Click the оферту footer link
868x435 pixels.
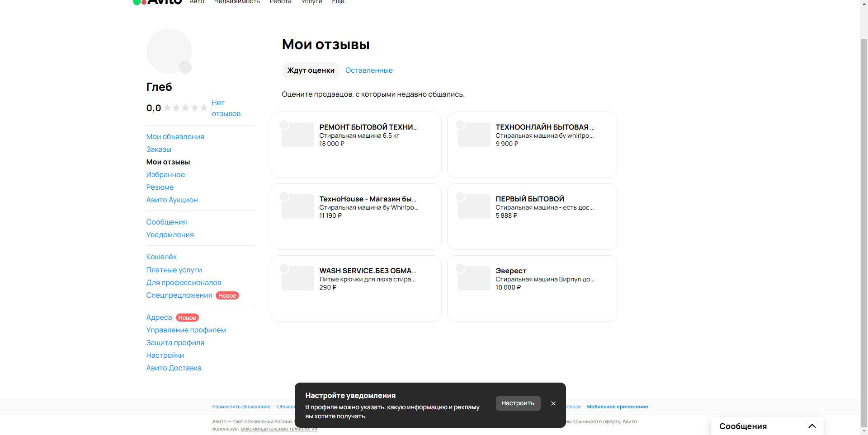coord(611,422)
